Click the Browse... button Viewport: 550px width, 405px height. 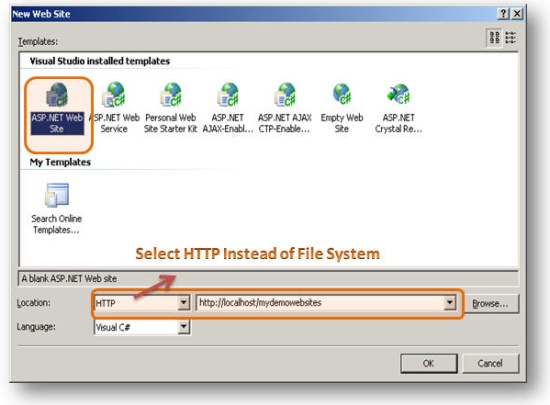pos(490,303)
